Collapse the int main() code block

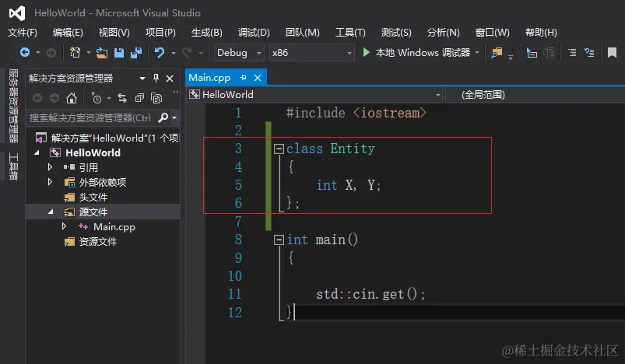point(279,240)
